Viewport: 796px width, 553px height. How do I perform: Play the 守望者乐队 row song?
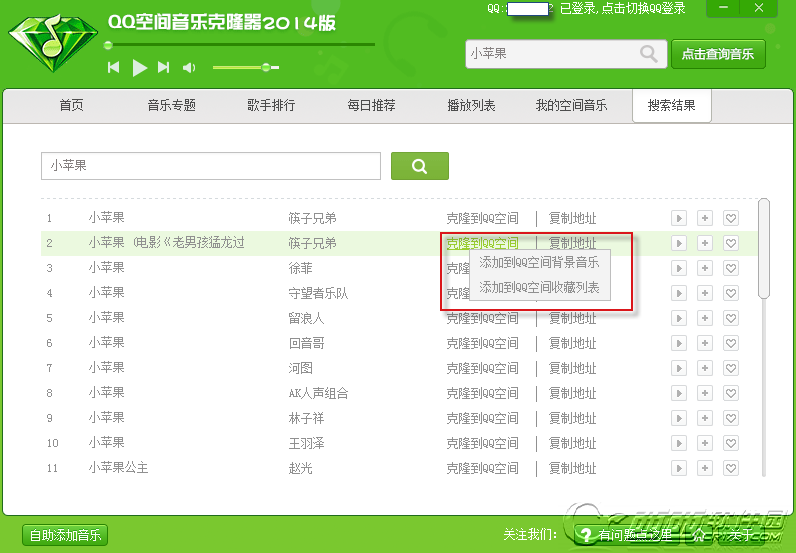point(679,293)
